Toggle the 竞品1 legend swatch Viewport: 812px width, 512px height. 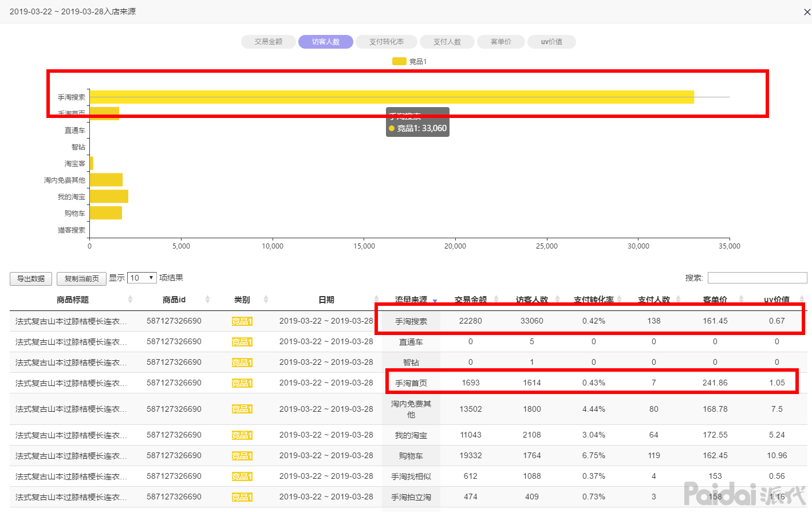click(399, 61)
